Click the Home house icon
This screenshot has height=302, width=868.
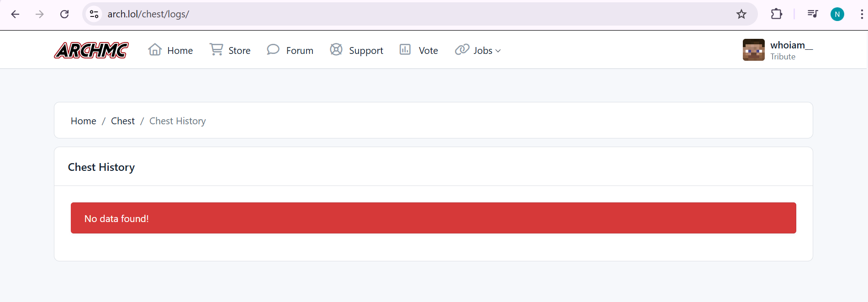point(155,50)
